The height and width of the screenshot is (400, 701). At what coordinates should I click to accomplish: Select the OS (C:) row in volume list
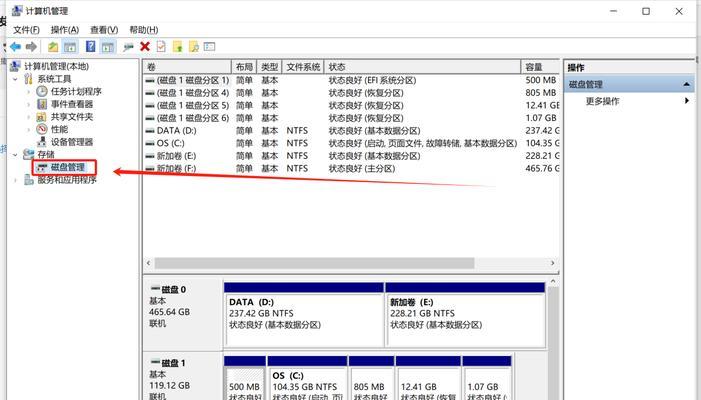pyautogui.click(x=351, y=143)
